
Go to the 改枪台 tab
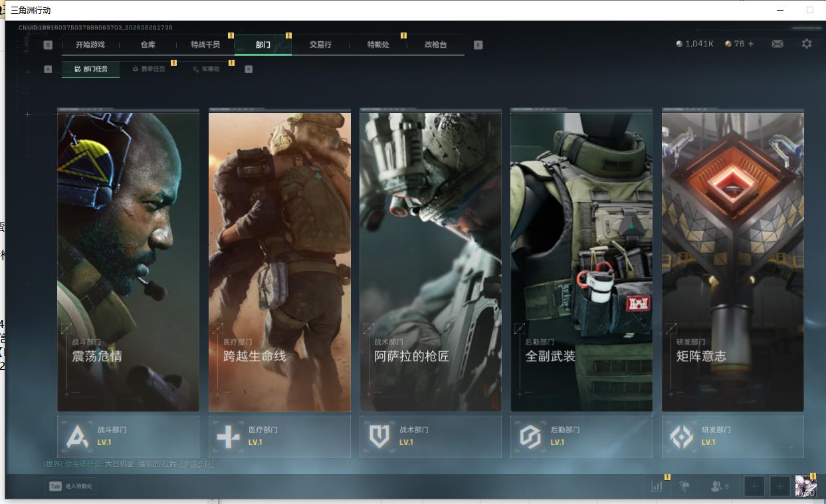coord(436,44)
